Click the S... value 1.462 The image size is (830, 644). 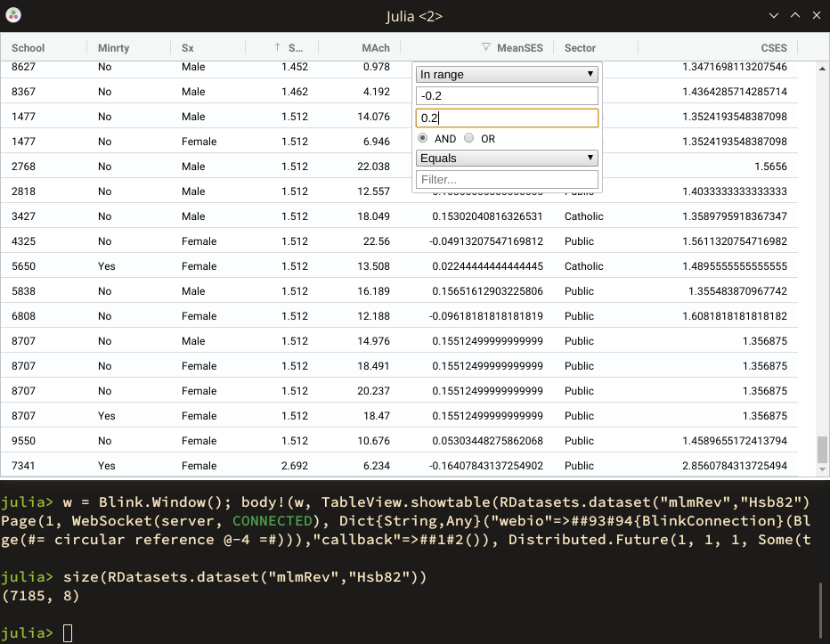click(294, 92)
